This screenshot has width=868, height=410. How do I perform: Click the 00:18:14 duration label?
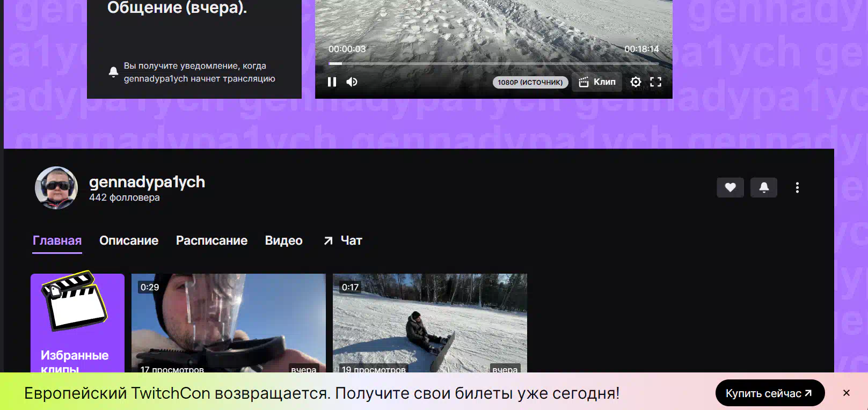[x=641, y=49]
